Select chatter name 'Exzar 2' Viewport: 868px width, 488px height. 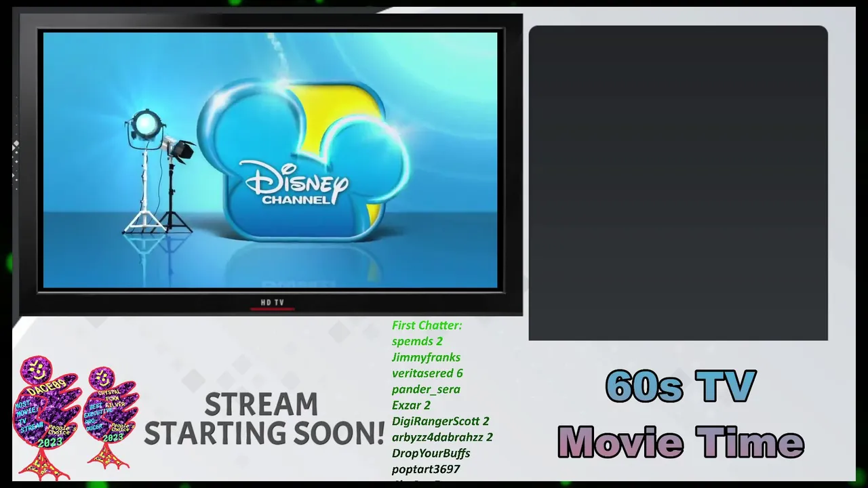coord(411,405)
